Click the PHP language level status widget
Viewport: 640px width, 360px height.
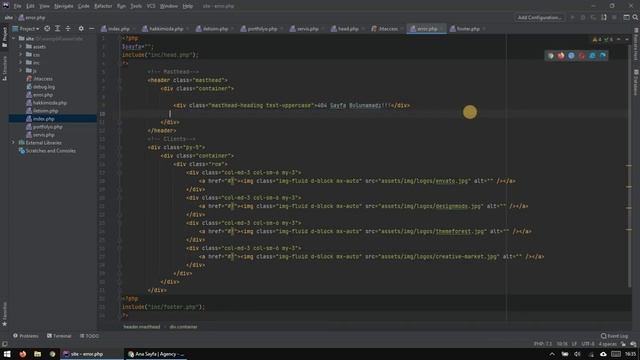542,344
